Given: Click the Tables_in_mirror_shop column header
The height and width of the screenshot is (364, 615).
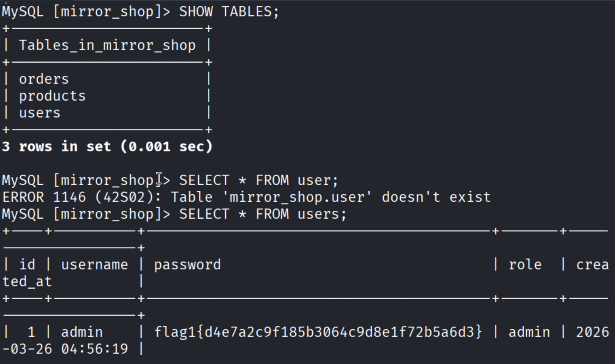Looking at the screenshot, I should [107, 46].
